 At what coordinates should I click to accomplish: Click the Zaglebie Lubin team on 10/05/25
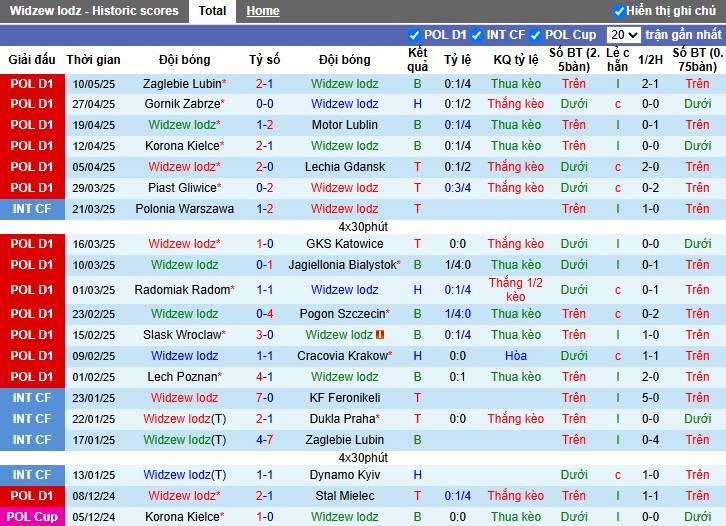tap(184, 84)
